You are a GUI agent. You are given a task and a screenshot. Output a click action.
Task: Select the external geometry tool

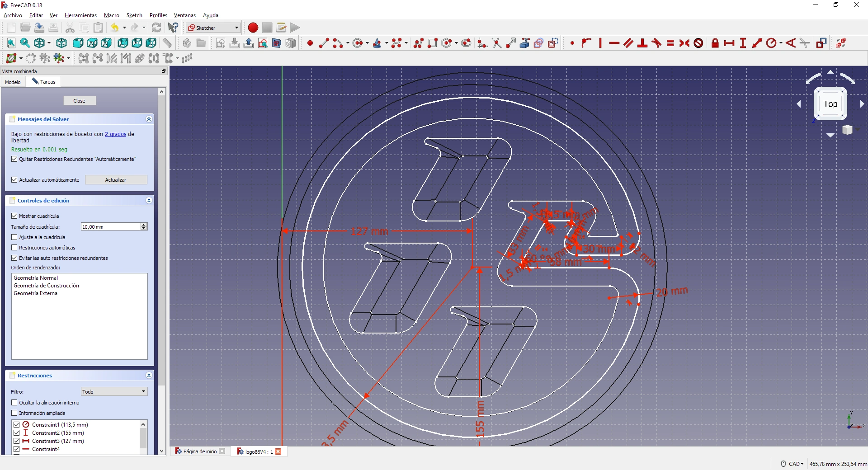pyautogui.click(x=525, y=43)
